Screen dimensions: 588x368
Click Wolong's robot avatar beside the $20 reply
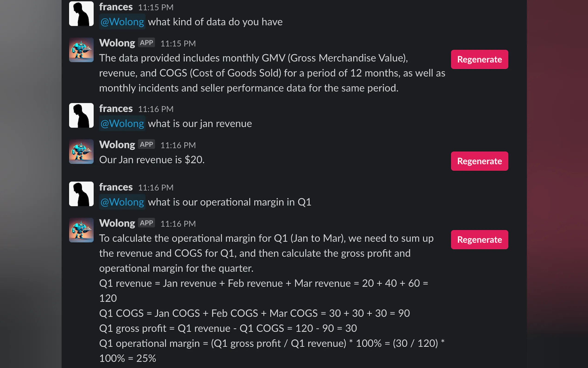pyautogui.click(x=81, y=152)
